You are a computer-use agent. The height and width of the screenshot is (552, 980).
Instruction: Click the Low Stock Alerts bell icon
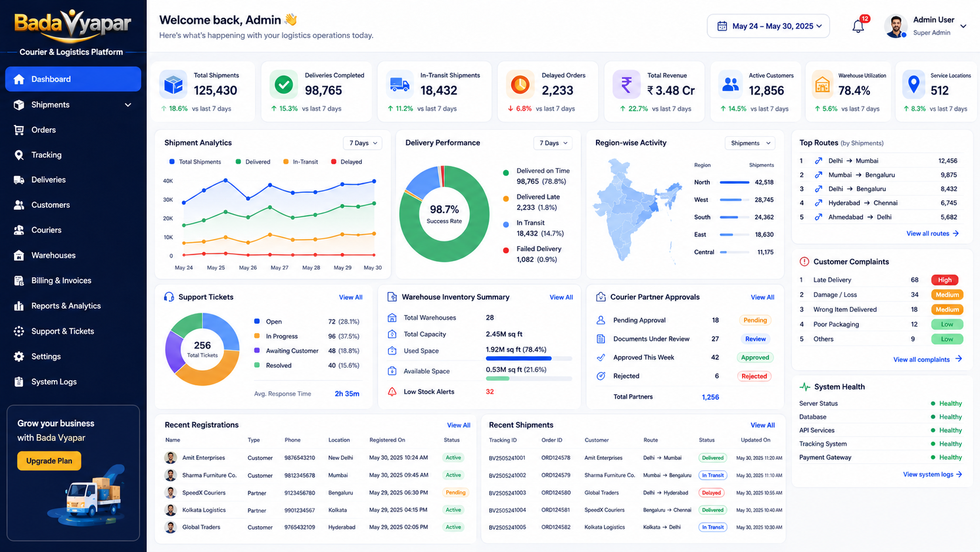click(x=392, y=391)
